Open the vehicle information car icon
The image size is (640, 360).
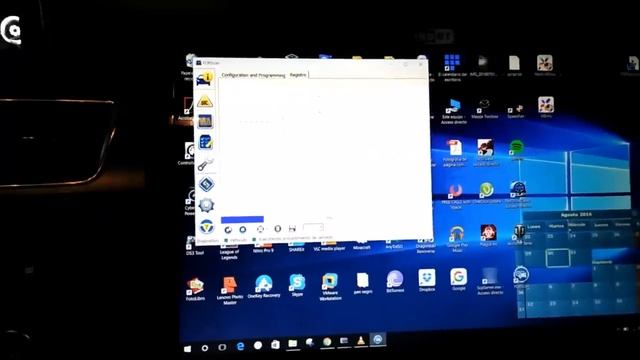204,78
